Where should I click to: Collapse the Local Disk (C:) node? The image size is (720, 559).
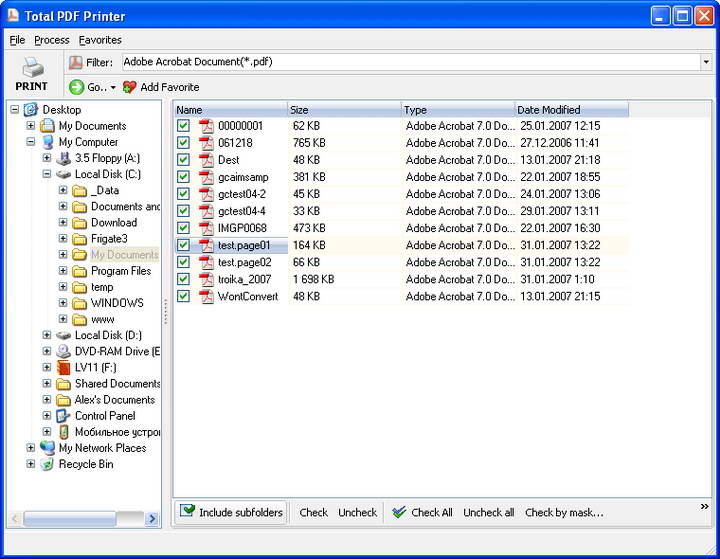(47, 175)
